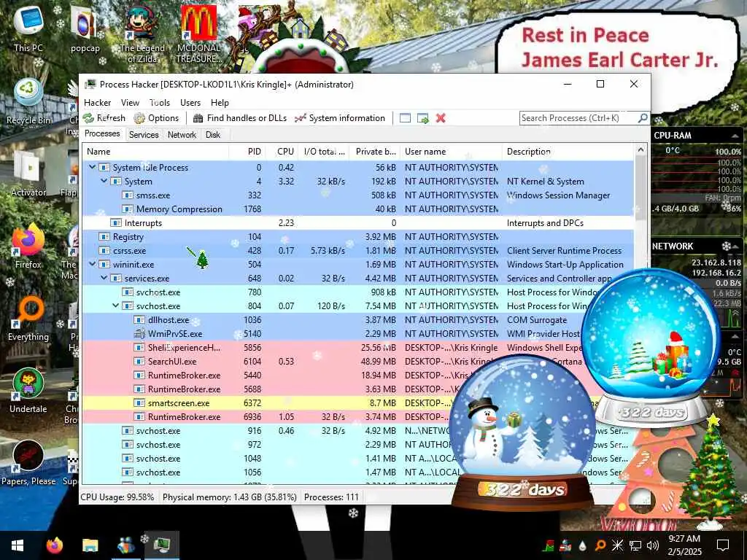747x560 pixels.
Task: Launch the Undertale desktop shortcut
Action: click(28, 391)
